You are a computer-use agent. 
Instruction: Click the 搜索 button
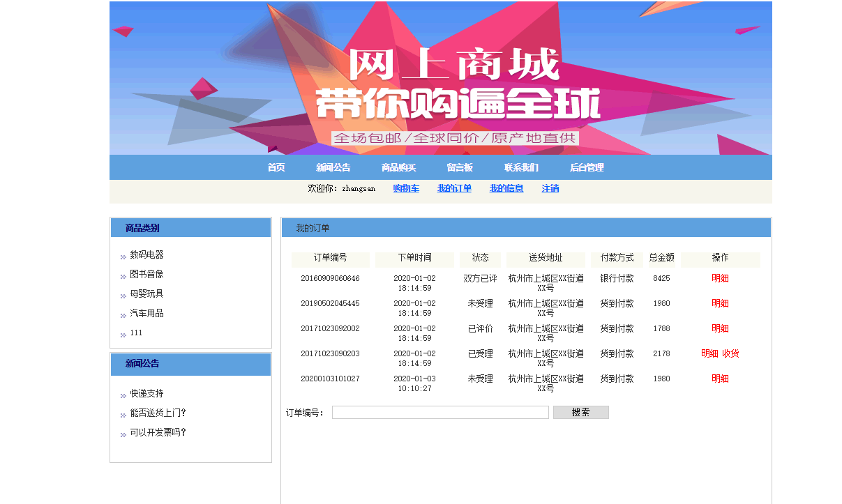tap(581, 413)
